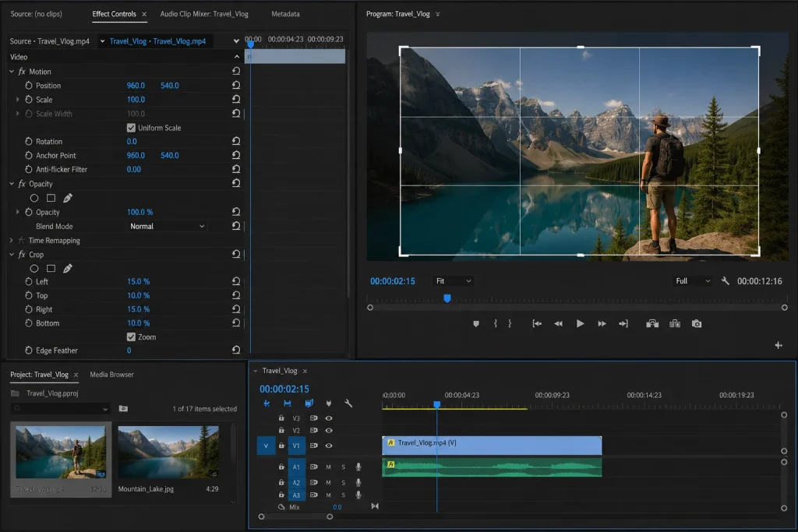Screen dimensions: 798x532
Task: Open the Full playback resolution dropdown
Action: (x=692, y=280)
